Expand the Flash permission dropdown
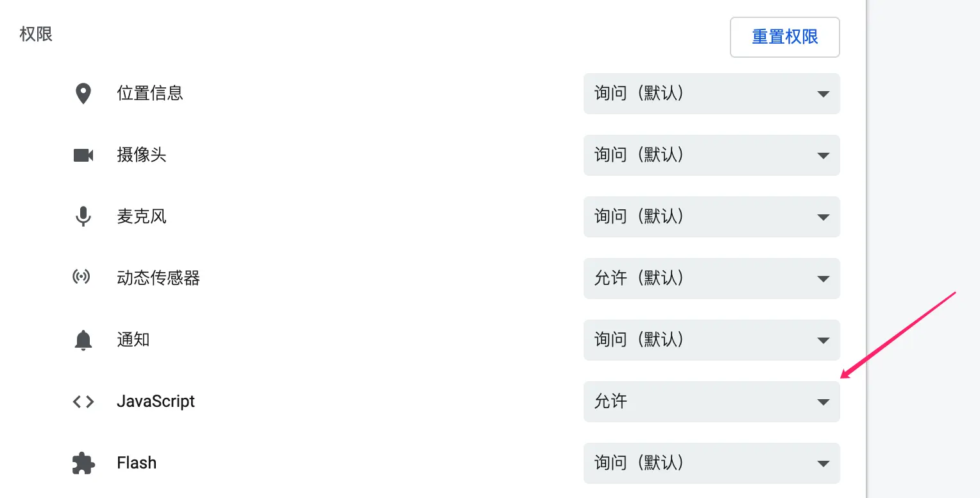The width and height of the screenshot is (980, 498). (x=711, y=463)
